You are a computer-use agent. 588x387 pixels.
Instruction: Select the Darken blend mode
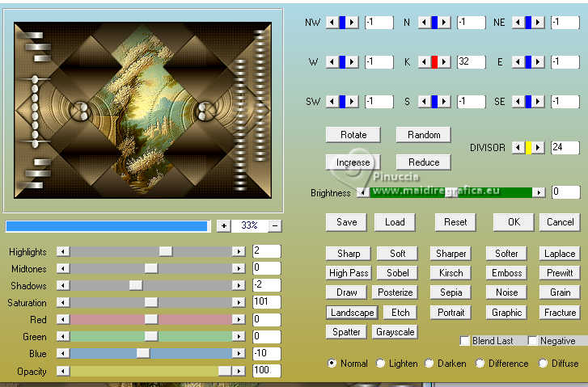tap(429, 364)
